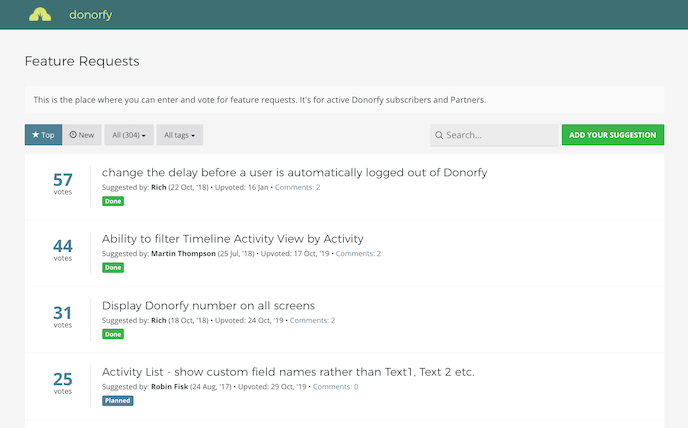The width and height of the screenshot is (688, 428).
Task: Click the magnifier icon in search box
Action: pyautogui.click(x=439, y=135)
